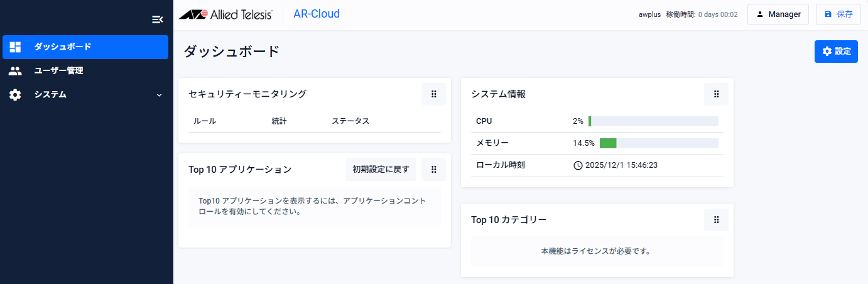Open Top 10 カテゴリー panel drag handle
This screenshot has width=868, height=284.
click(x=716, y=220)
